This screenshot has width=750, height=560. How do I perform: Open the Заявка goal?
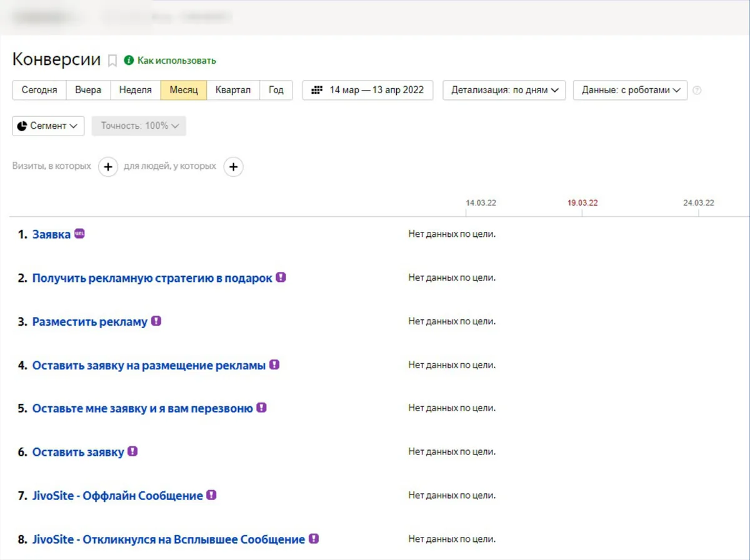51,235
